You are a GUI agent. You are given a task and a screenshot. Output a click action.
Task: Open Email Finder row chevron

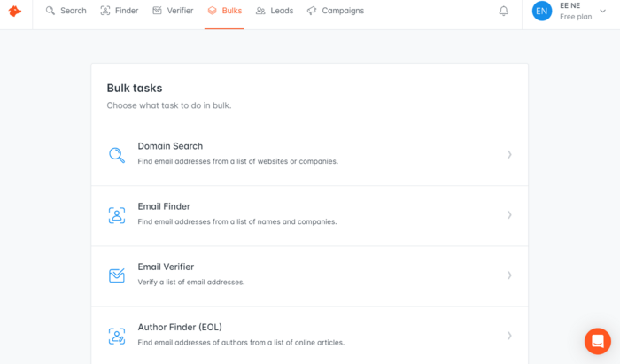pos(509,215)
